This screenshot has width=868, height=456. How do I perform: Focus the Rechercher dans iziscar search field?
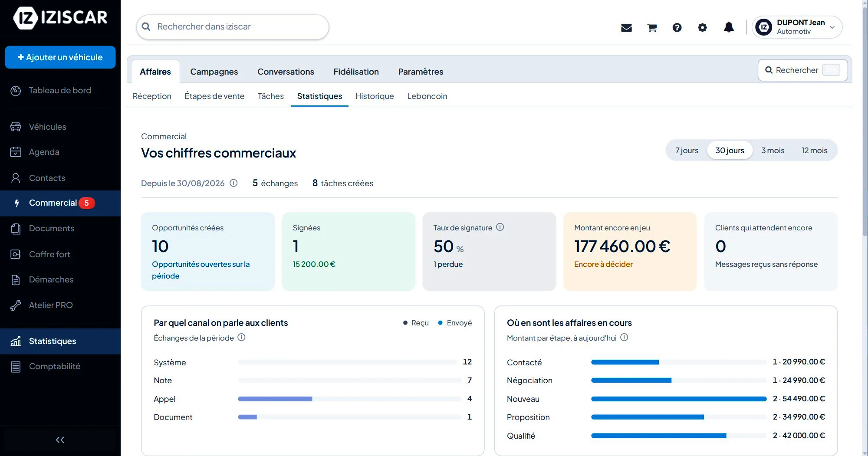point(233,27)
